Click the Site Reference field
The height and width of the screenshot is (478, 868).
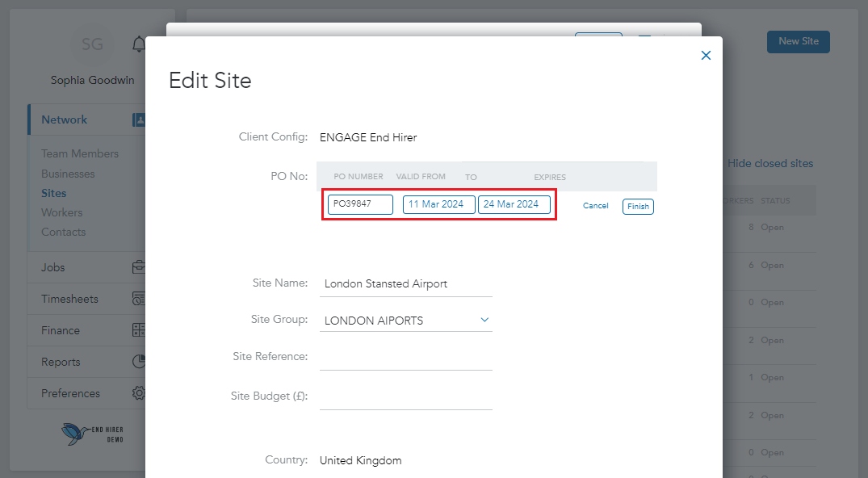(406, 357)
